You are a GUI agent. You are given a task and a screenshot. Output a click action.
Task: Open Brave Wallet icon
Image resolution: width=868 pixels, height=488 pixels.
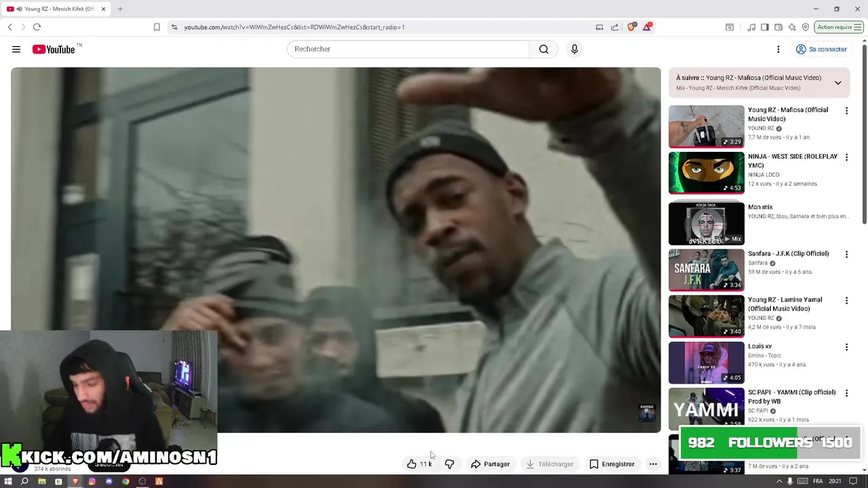[778, 27]
